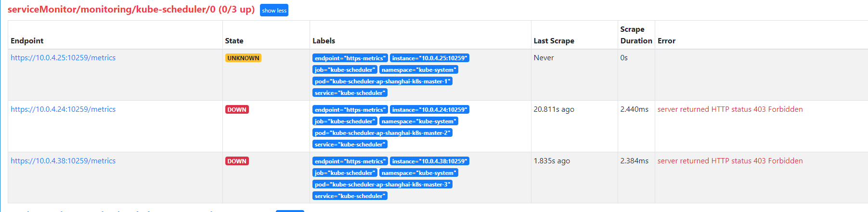Click job="kube-scheduler" label in 10.0.4.38 row
The height and width of the screenshot is (212, 868).
pos(345,172)
